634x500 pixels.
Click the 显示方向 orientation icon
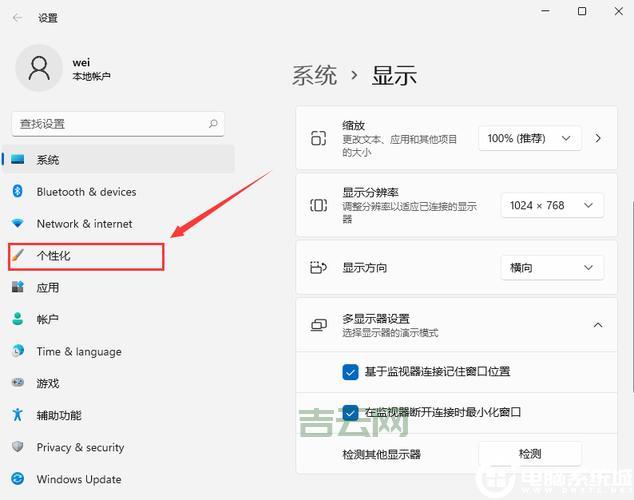(x=318, y=267)
